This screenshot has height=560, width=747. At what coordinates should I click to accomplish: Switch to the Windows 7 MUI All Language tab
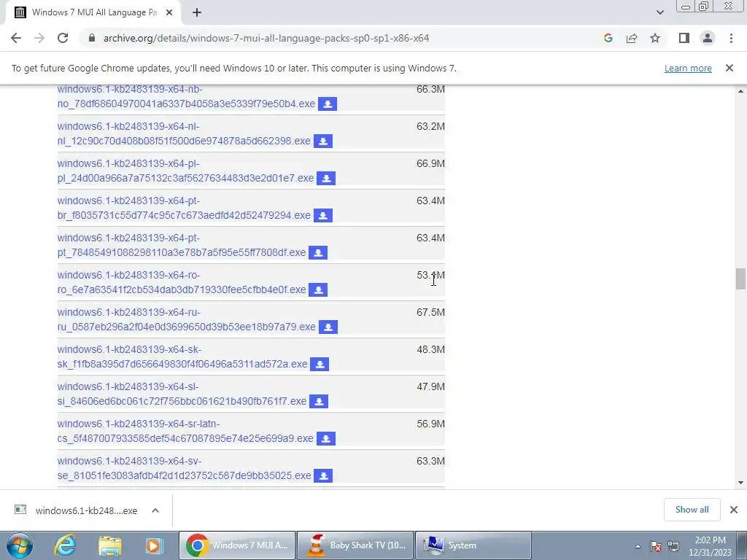tap(94, 13)
